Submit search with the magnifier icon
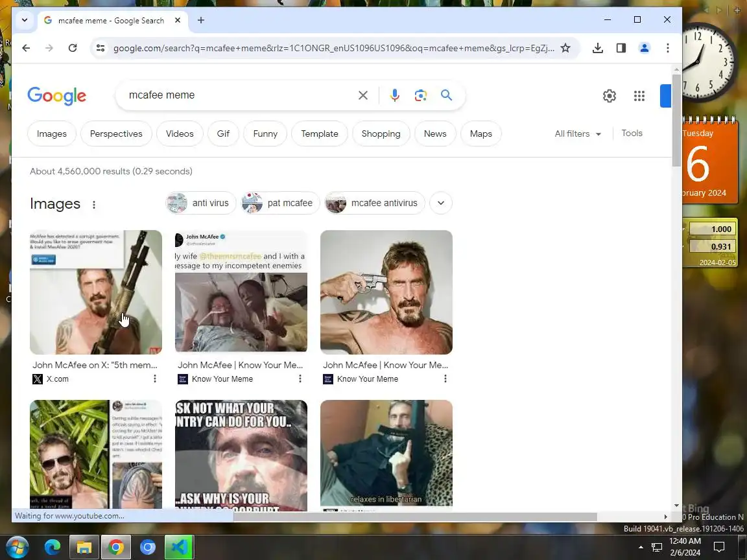Image resolution: width=747 pixels, height=560 pixels. tap(446, 95)
